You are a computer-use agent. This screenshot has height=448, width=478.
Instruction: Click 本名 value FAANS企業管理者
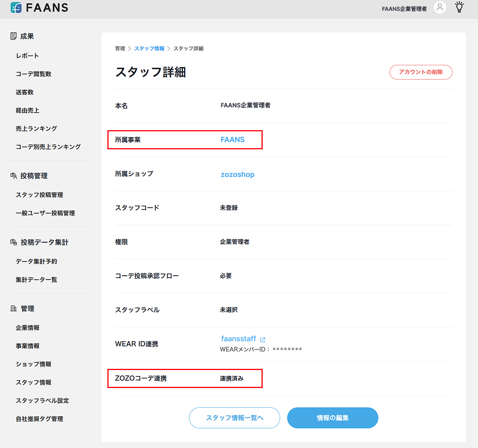point(245,106)
